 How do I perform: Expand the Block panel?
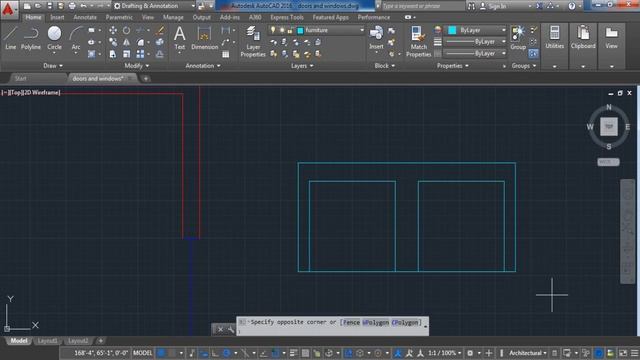pyautogui.click(x=385, y=66)
